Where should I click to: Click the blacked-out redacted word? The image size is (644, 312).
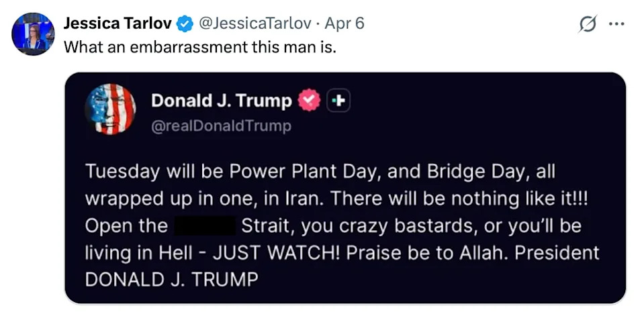pos(204,225)
